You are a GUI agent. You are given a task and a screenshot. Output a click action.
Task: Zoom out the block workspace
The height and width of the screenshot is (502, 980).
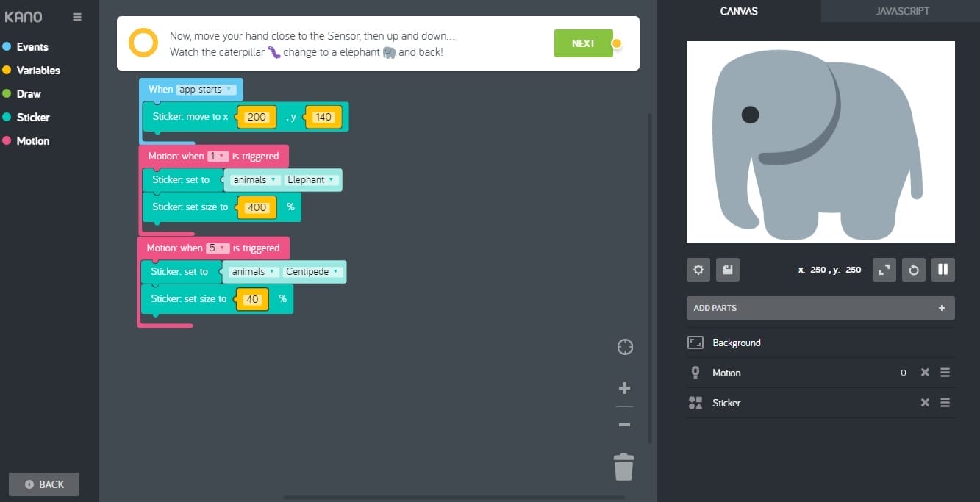click(624, 425)
